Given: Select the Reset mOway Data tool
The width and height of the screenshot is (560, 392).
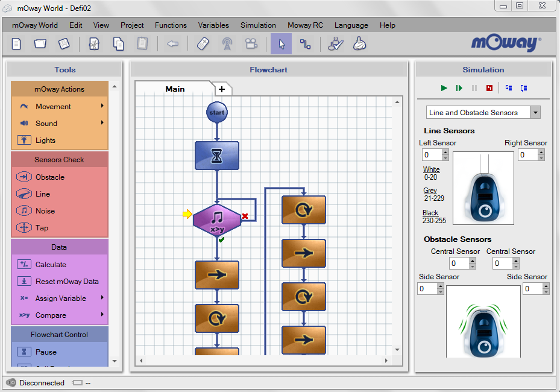Looking at the screenshot, I should click(67, 282).
